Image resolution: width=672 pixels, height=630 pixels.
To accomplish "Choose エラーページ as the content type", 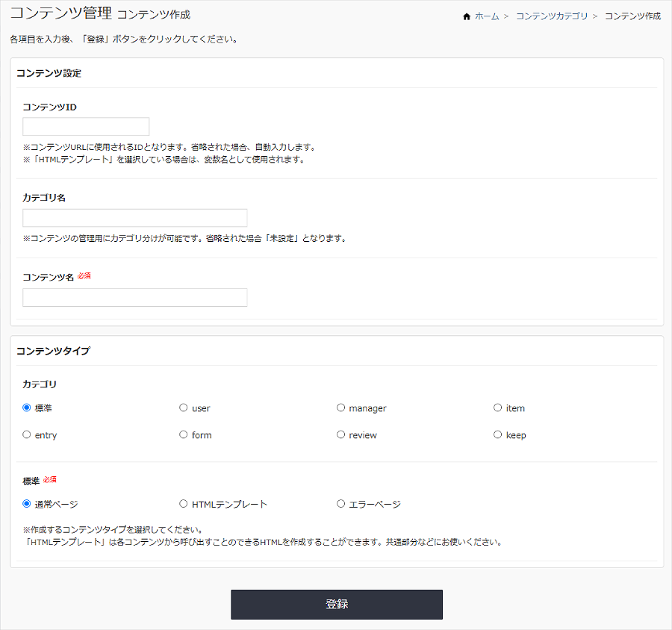I will (340, 503).
